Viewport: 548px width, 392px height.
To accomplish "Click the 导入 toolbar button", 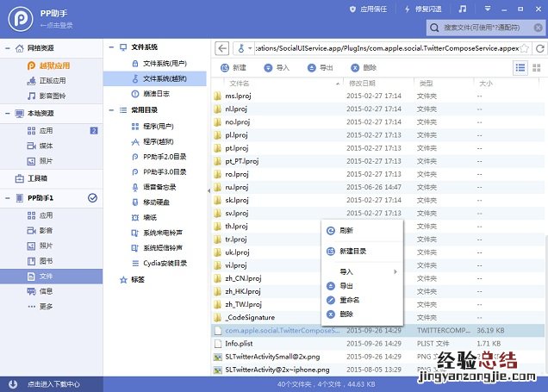I will [277, 68].
